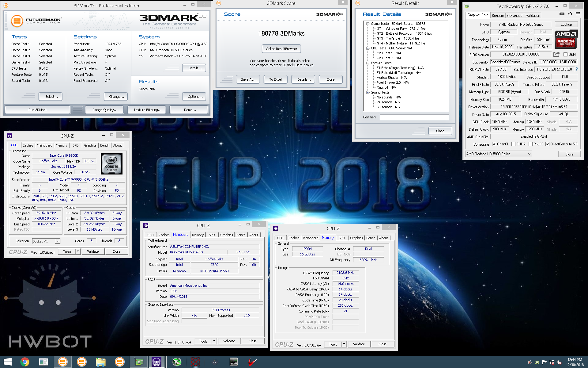Click Online ResultBrowser button

tap(281, 49)
